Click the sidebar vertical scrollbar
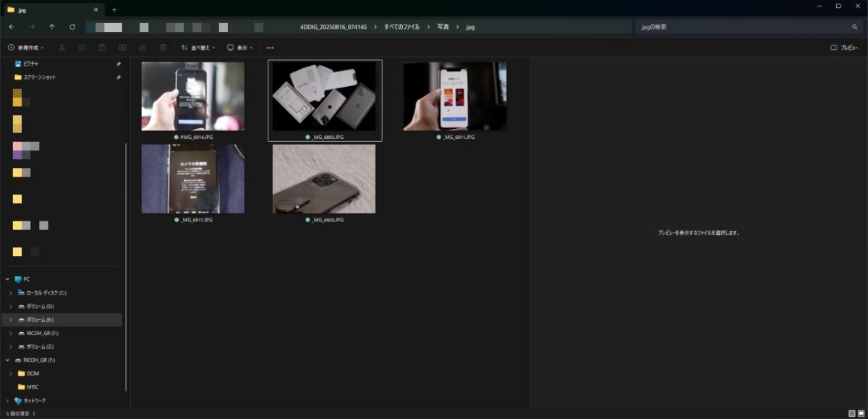The height and width of the screenshot is (419, 868). (127, 266)
